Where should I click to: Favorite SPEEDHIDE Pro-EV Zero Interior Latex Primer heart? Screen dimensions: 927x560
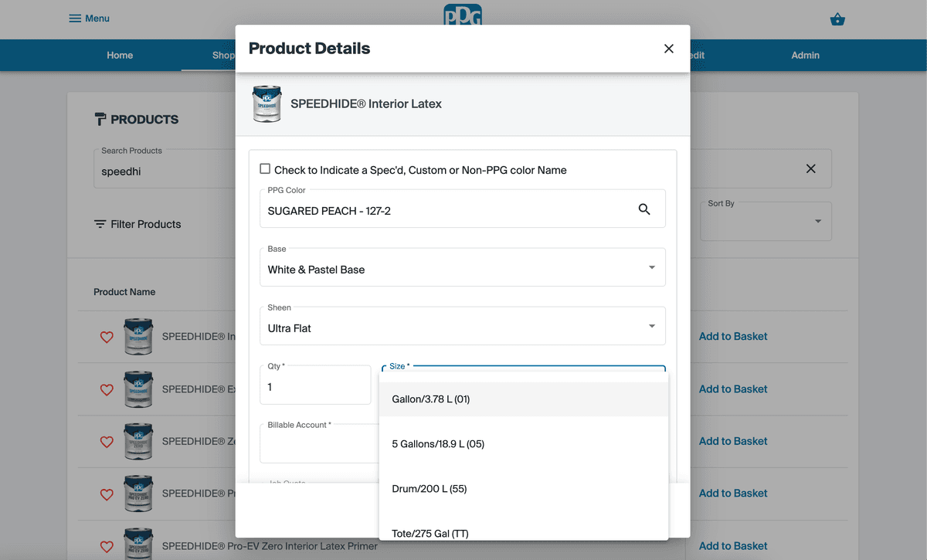click(x=107, y=546)
